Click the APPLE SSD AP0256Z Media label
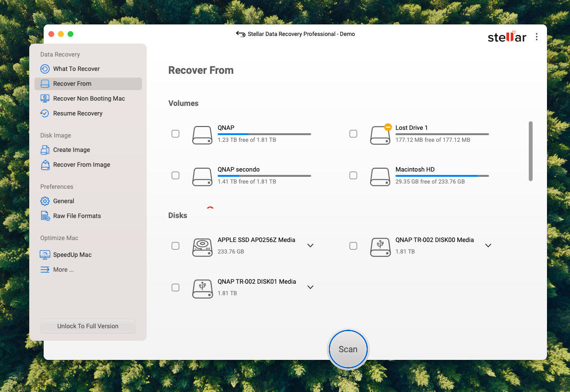Viewport: 570px width, 392px height. 256,240
